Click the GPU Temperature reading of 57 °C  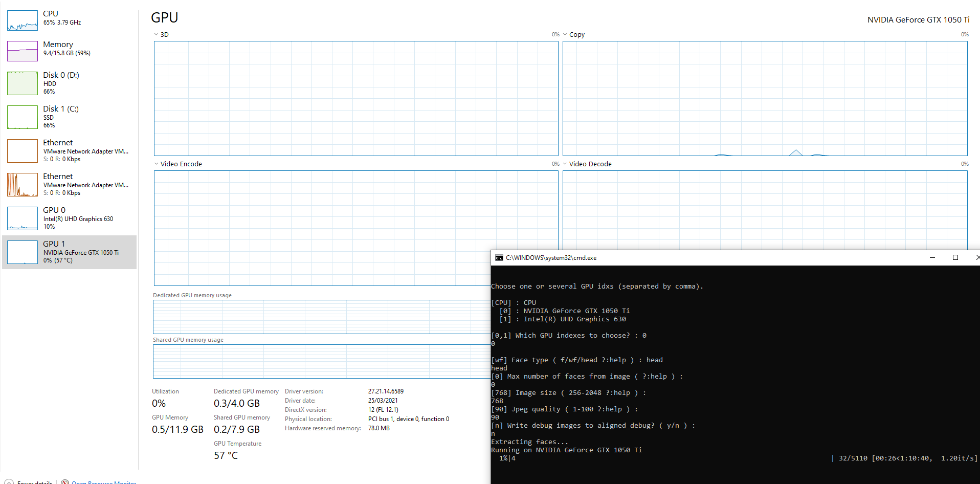pyautogui.click(x=226, y=455)
